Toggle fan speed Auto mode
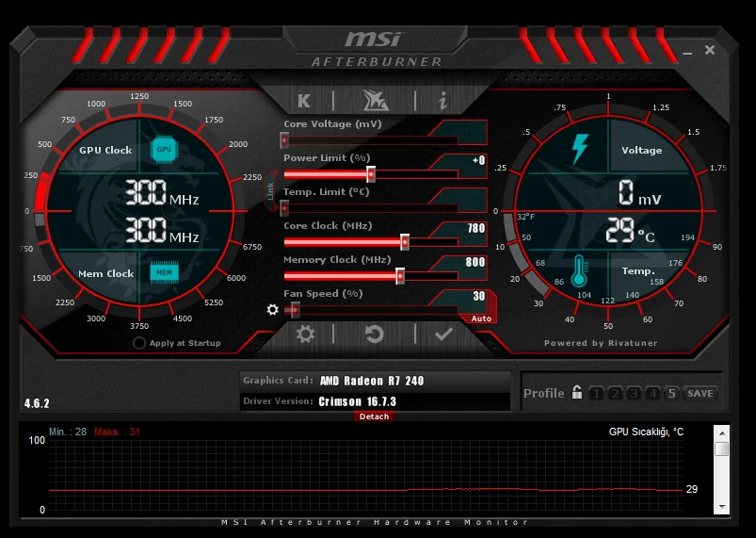Viewport: 756px width, 538px height. tap(481, 318)
